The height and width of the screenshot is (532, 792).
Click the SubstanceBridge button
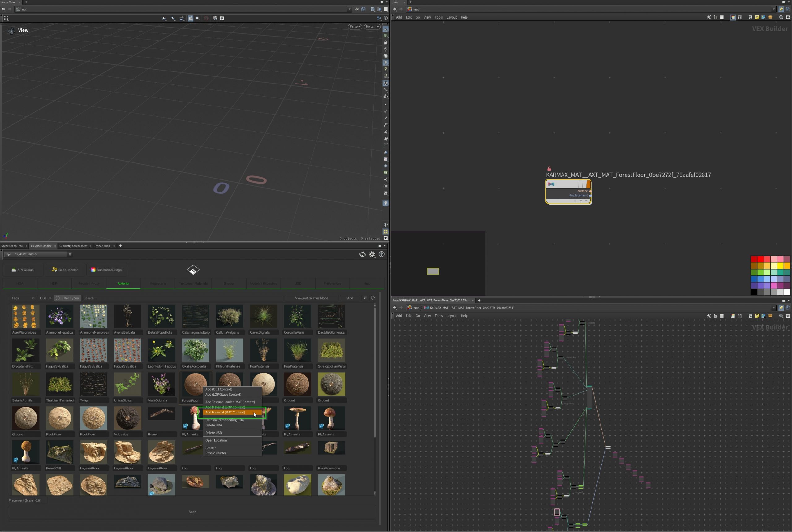[x=106, y=270]
